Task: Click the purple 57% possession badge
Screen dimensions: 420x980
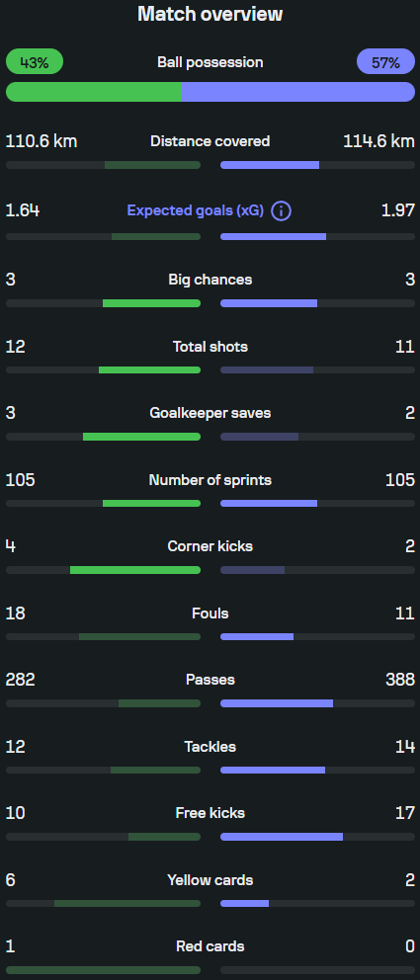Action: click(x=385, y=62)
